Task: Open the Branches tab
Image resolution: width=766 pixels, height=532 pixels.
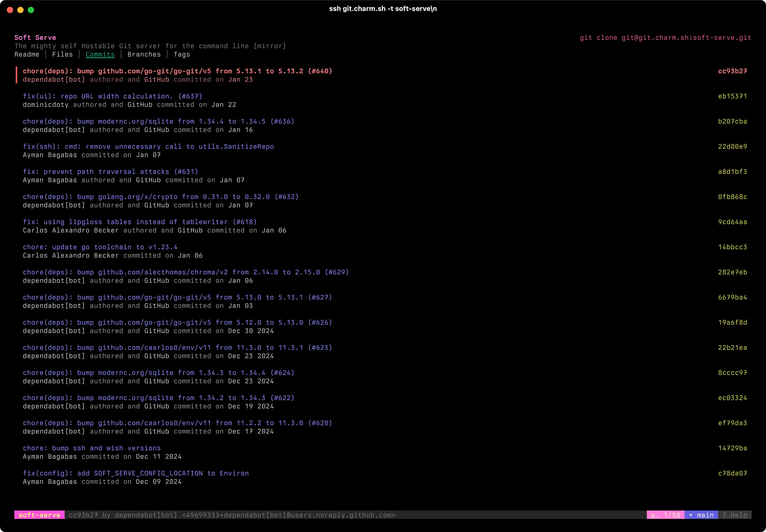Action: tap(144, 54)
